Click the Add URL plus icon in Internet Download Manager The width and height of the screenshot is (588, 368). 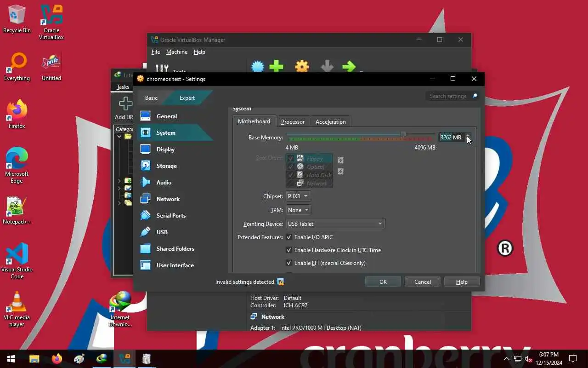click(x=125, y=103)
